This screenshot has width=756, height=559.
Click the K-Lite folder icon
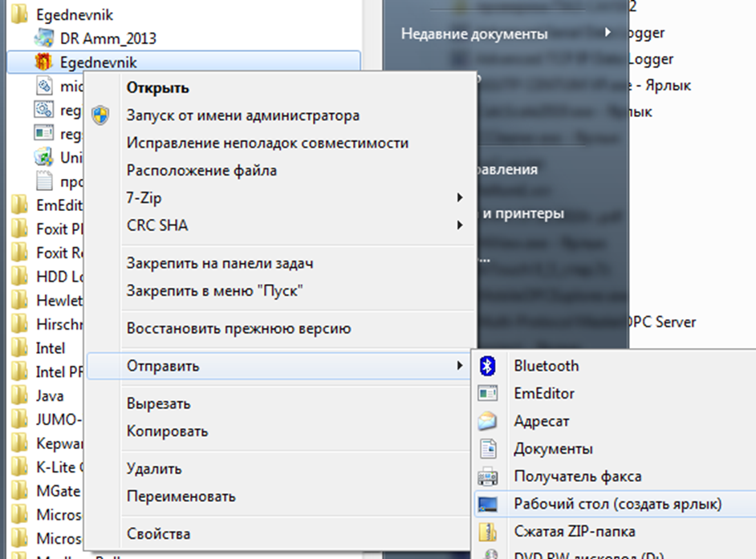coord(20,467)
